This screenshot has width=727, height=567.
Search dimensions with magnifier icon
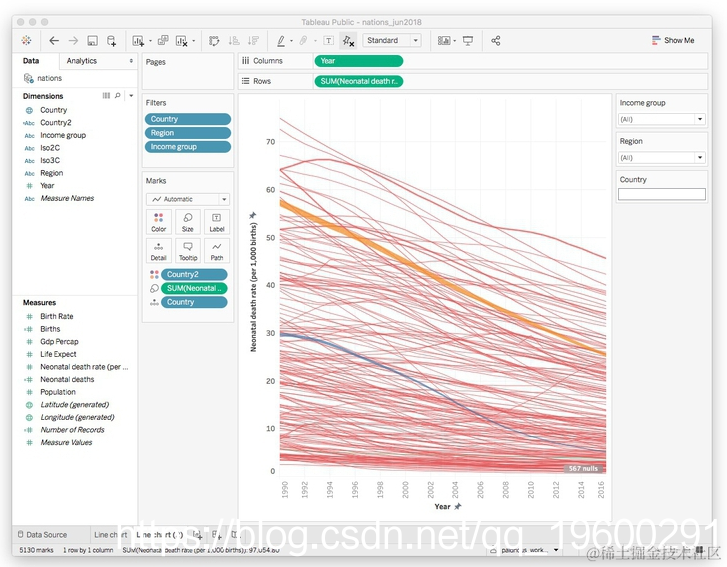tap(118, 96)
